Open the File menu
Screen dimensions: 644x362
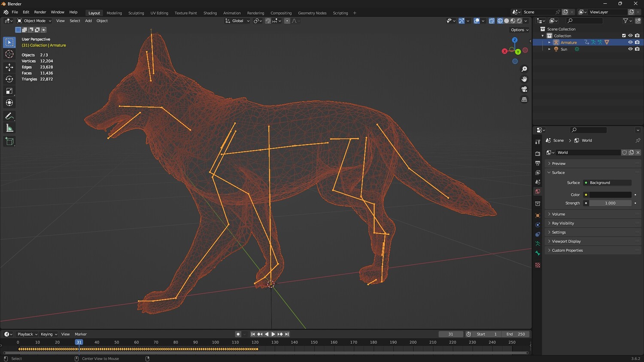[15, 12]
